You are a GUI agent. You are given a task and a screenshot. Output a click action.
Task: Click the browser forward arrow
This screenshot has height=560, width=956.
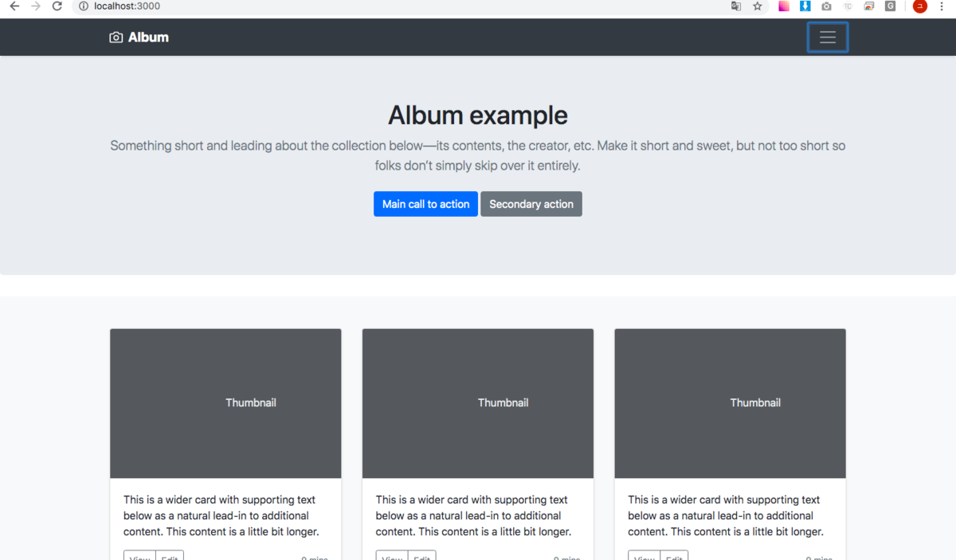pyautogui.click(x=35, y=6)
